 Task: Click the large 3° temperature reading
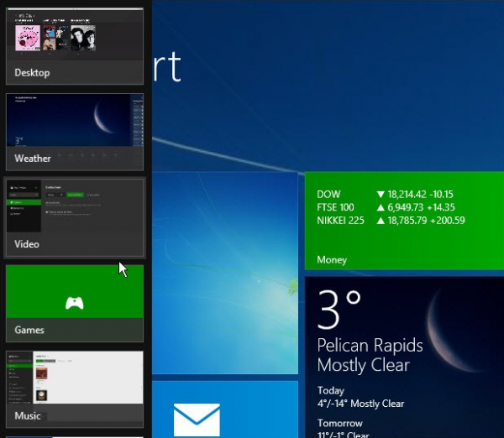click(340, 311)
